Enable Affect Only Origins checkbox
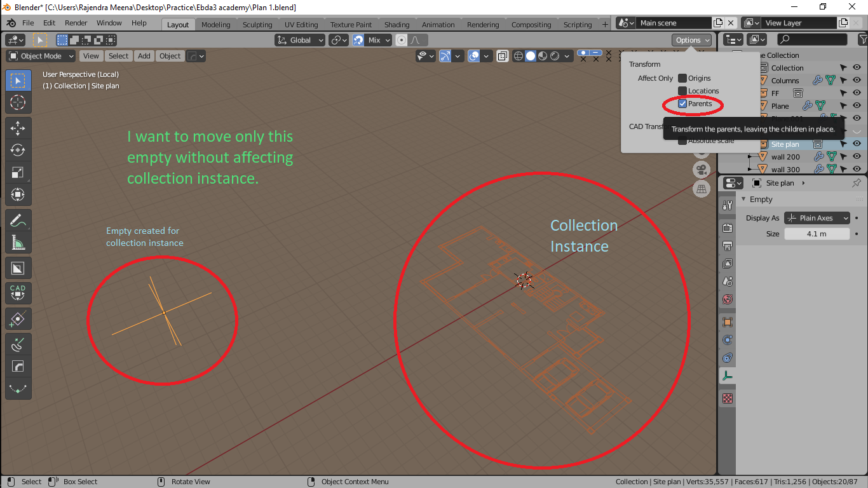This screenshot has width=868, height=488. pos(682,78)
